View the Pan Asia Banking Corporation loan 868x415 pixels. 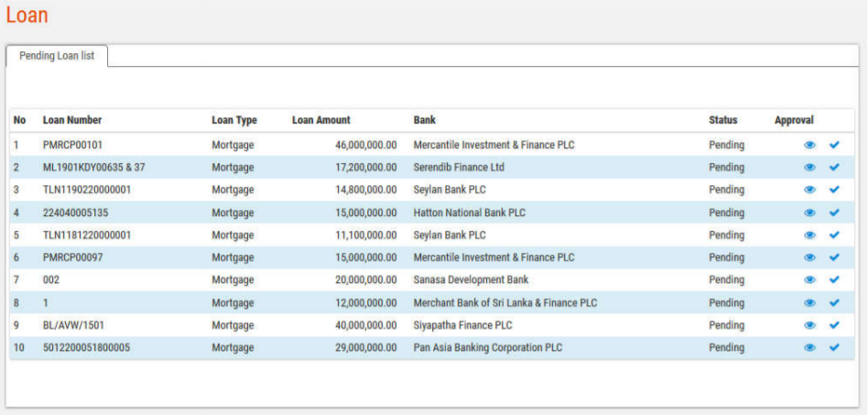pyautogui.click(x=809, y=348)
